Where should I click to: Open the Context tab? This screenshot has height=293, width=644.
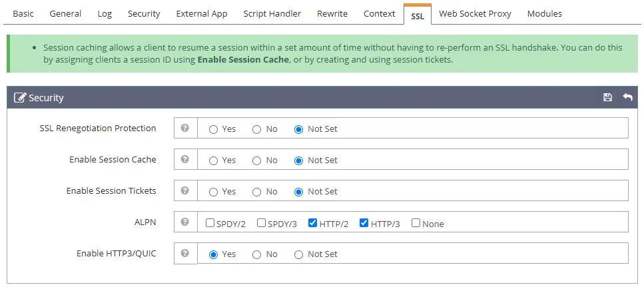[x=380, y=13]
